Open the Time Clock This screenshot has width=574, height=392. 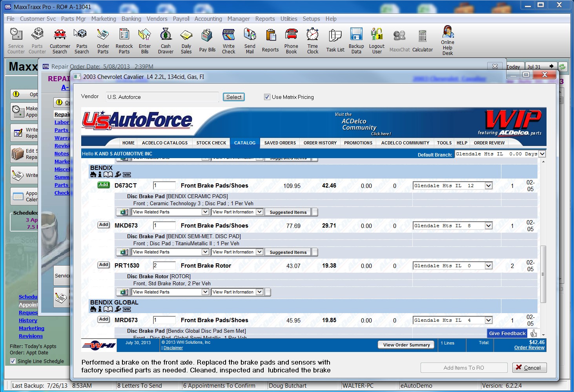[x=313, y=41]
